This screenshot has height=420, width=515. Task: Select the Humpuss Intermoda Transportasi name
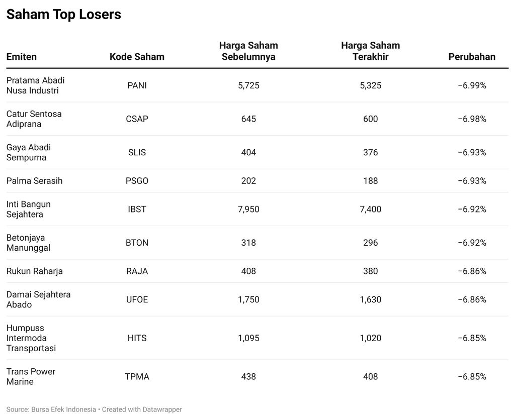tap(31, 338)
